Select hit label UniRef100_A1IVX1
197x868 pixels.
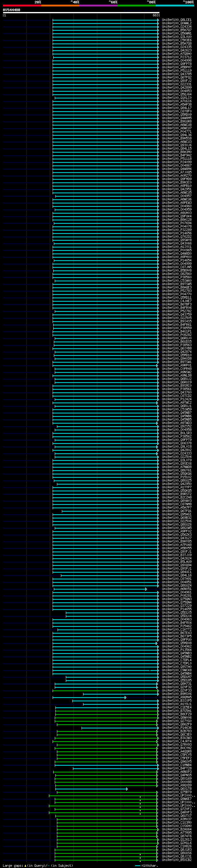click(176, 247)
